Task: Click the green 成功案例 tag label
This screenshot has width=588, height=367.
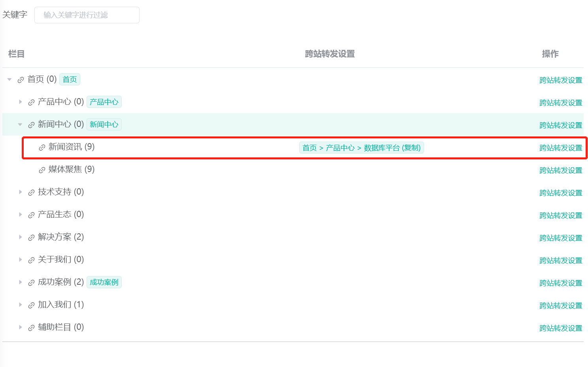Action: [104, 282]
